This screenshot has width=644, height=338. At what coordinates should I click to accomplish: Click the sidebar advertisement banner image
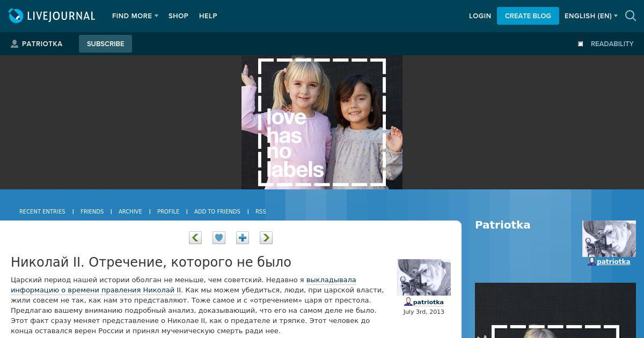click(x=555, y=310)
